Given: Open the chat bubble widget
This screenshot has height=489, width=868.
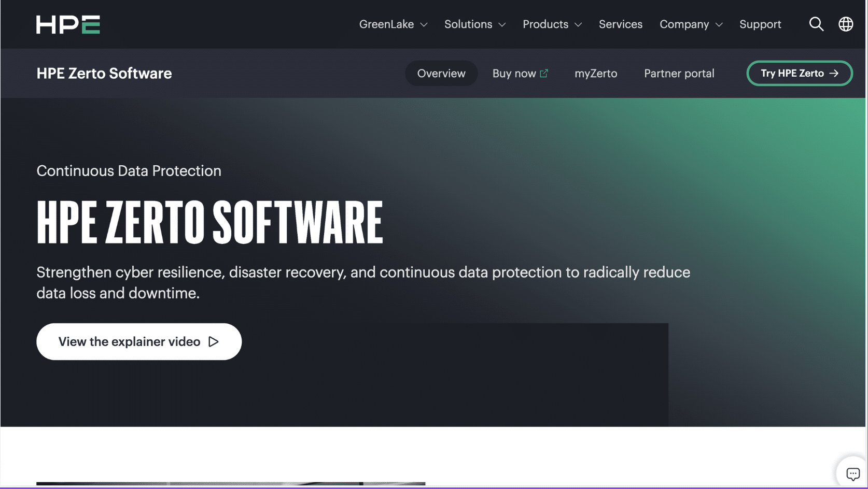Looking at the screenshot, I should point(852,473).
